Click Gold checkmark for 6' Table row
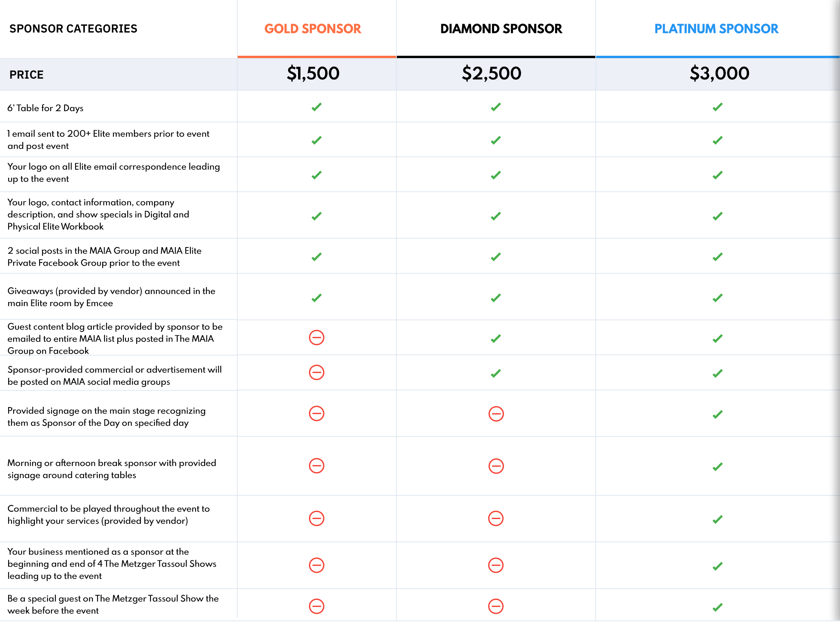The height and width of the screenshot is (622, 840). [317, 107]
